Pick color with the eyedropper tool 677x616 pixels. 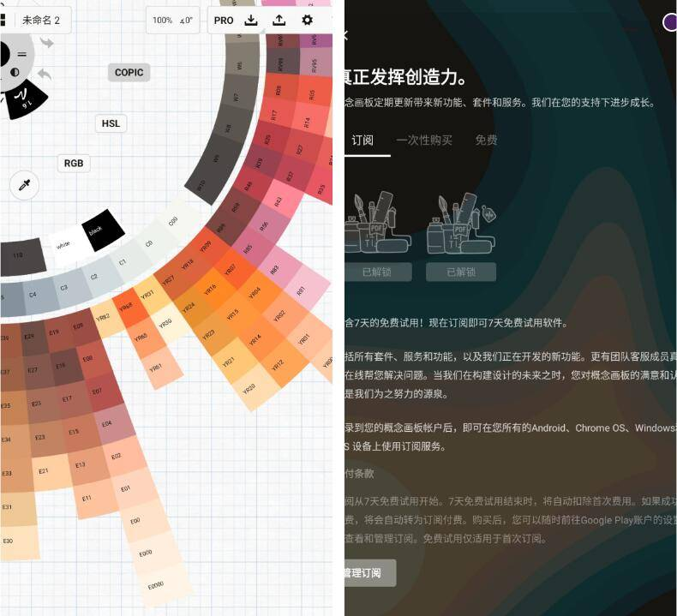[x=26, y=186]
